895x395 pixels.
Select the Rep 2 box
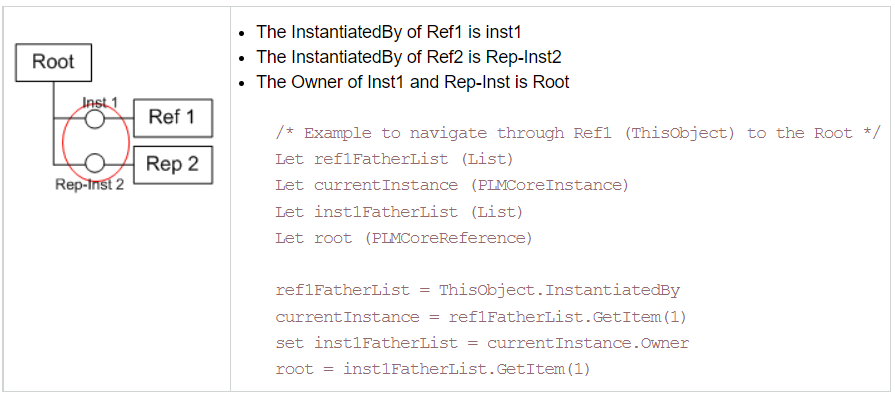click(172, 164)
